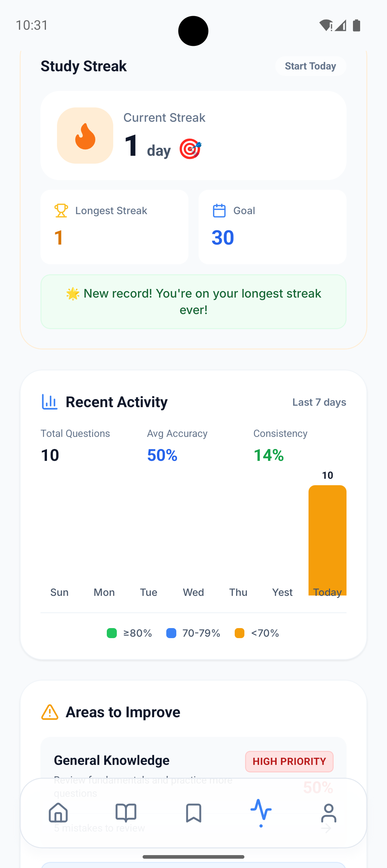Tap the warning triangle beside Areas to Improve
Screen dimensions: 387x868
click(49, 712)
